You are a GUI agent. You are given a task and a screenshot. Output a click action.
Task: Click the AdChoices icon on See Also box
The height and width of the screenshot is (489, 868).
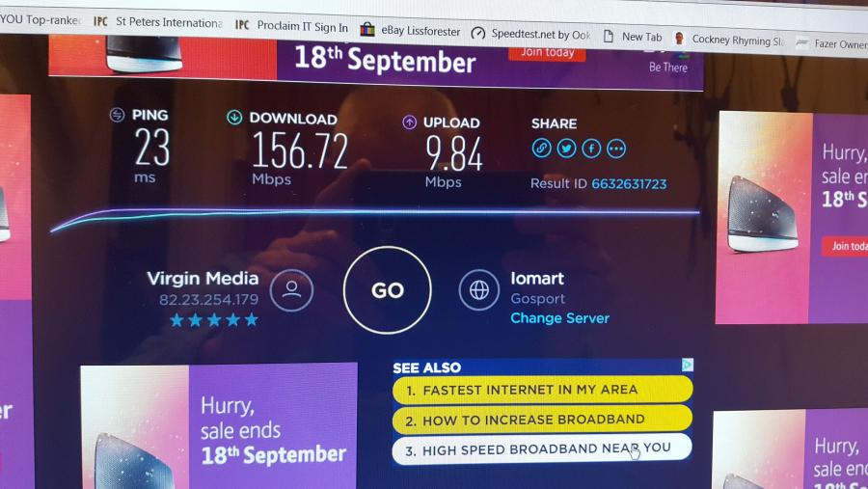click(x=687, y=365)
